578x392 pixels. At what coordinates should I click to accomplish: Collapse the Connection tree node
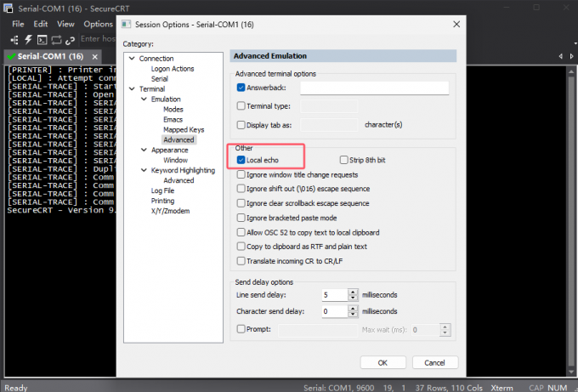132,59
